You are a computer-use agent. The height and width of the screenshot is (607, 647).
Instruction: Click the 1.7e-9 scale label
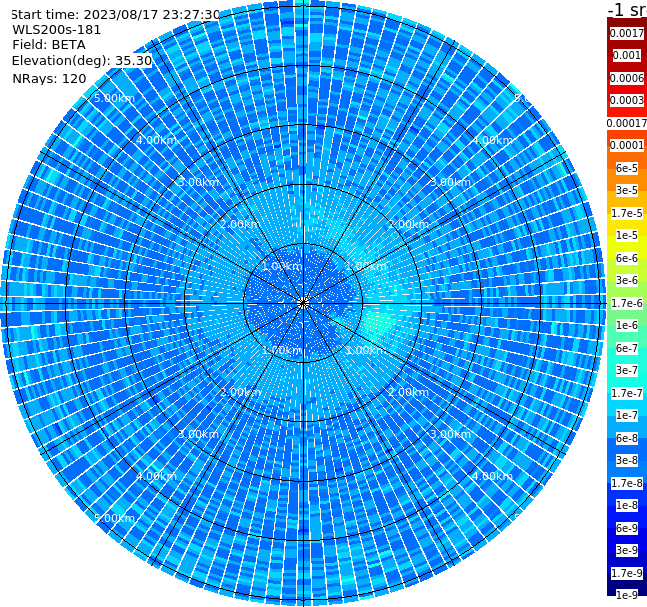click(627, 573)
